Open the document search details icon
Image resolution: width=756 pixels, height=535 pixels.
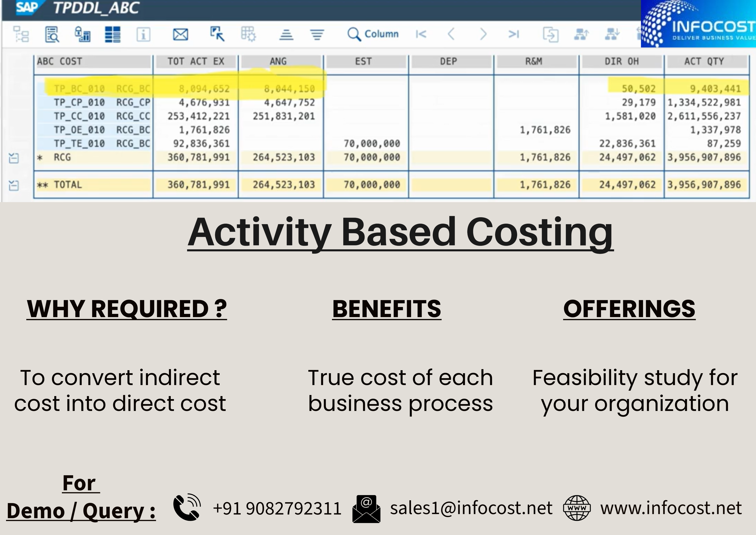[x=52, y=34]
